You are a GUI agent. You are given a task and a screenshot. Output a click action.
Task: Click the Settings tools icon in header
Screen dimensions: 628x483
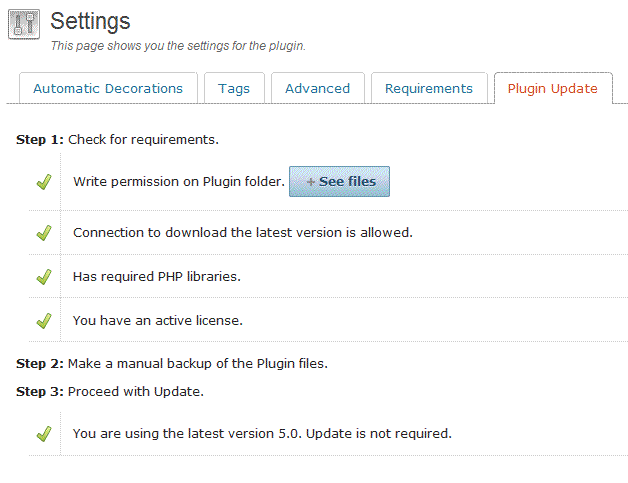24,24
